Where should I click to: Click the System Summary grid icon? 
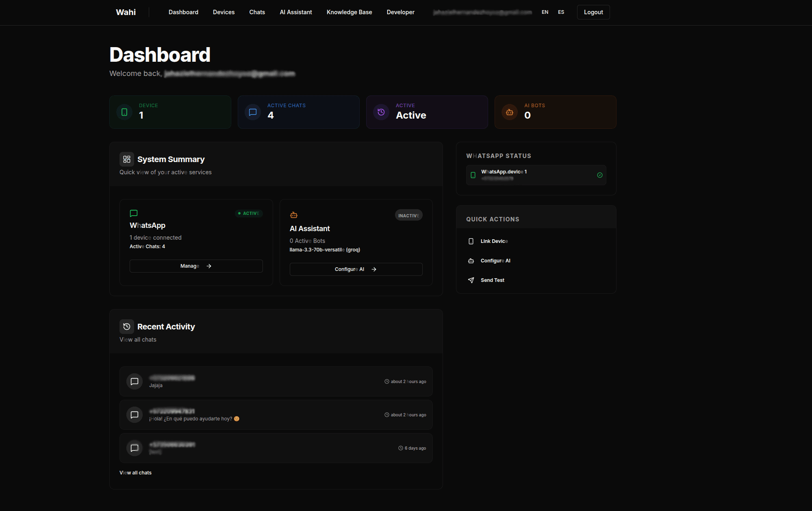click(126, 159)
